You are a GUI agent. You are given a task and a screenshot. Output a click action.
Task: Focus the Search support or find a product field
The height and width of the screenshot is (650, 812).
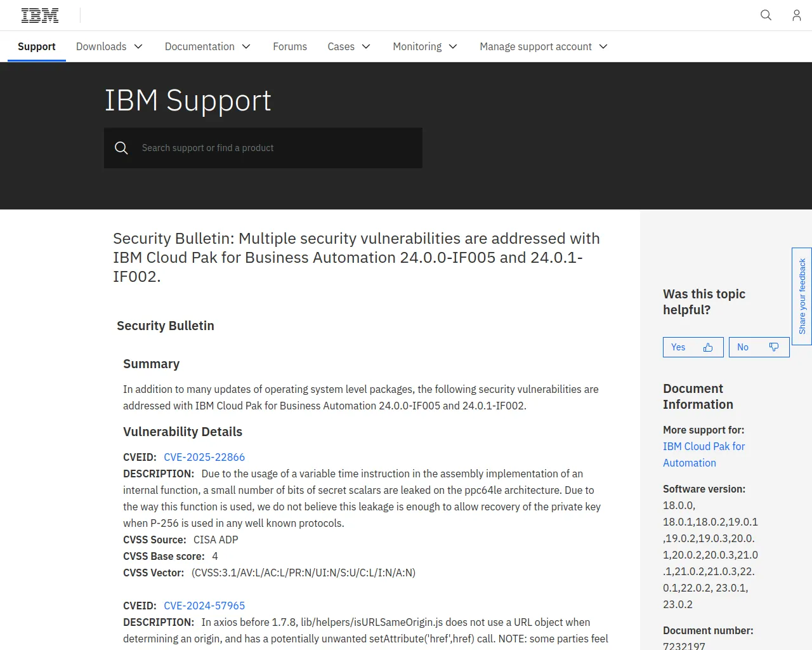tap(263, 148)
